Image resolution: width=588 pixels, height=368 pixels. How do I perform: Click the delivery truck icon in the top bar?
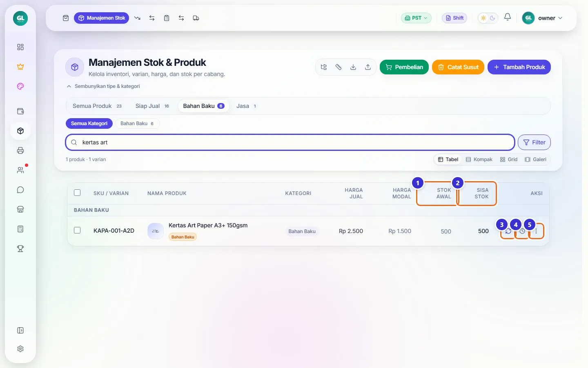pos(196,18)
